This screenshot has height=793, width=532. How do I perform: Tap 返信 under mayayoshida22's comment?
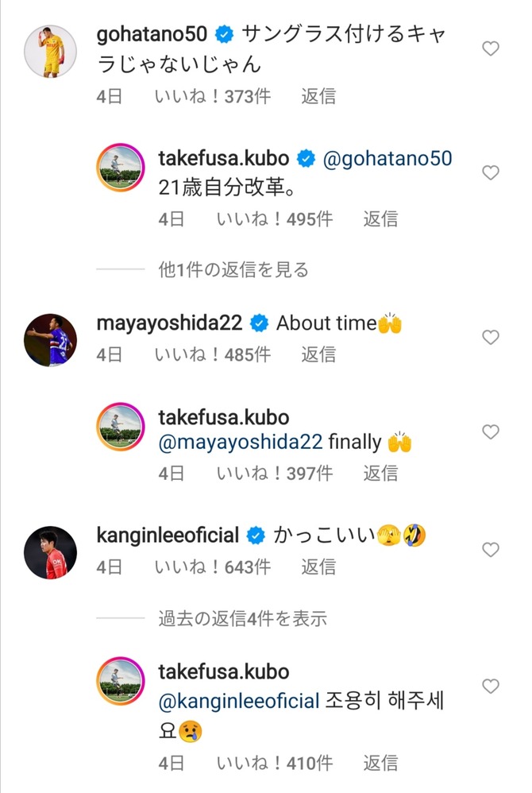(x=318, y=354)
